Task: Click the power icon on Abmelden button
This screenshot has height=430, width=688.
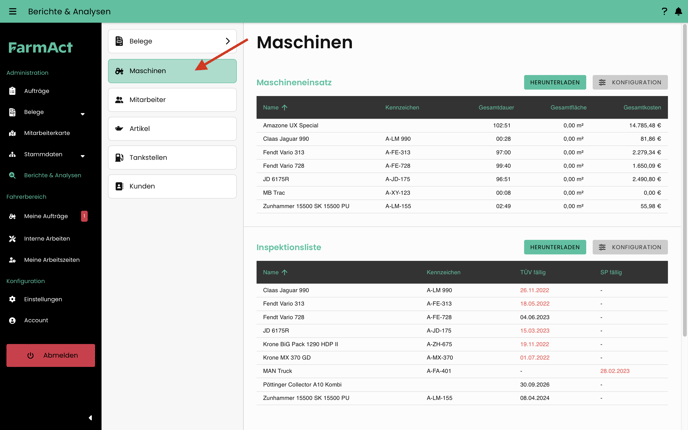Action: 30,355
